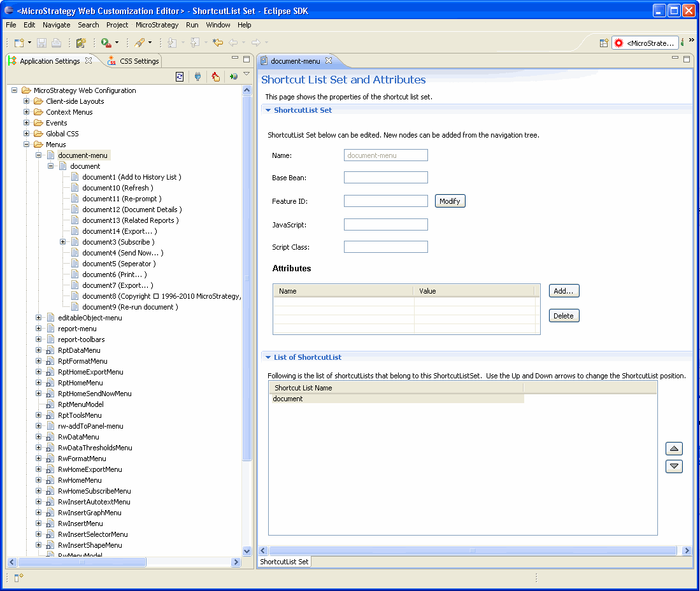Viewport: 700px width, 591px height.
Task: Click the plug connection icon in Application Settings
Action: pos(197,77)
